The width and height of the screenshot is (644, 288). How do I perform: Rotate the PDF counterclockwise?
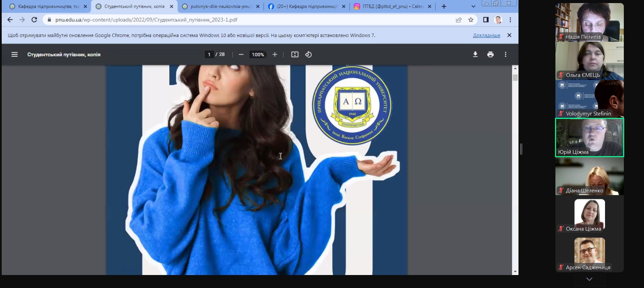click(x=308, y=54)
